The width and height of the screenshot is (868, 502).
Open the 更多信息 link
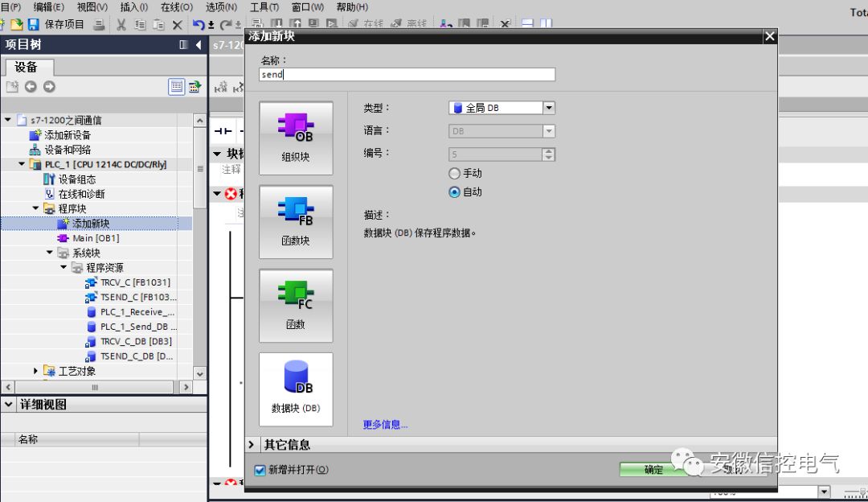click(383, 425)
